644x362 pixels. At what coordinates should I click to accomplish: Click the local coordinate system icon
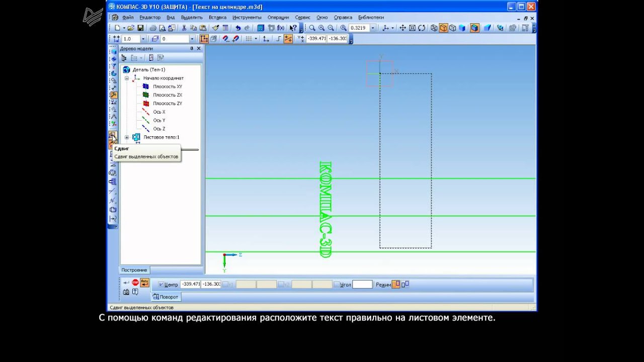click(267, 39)
